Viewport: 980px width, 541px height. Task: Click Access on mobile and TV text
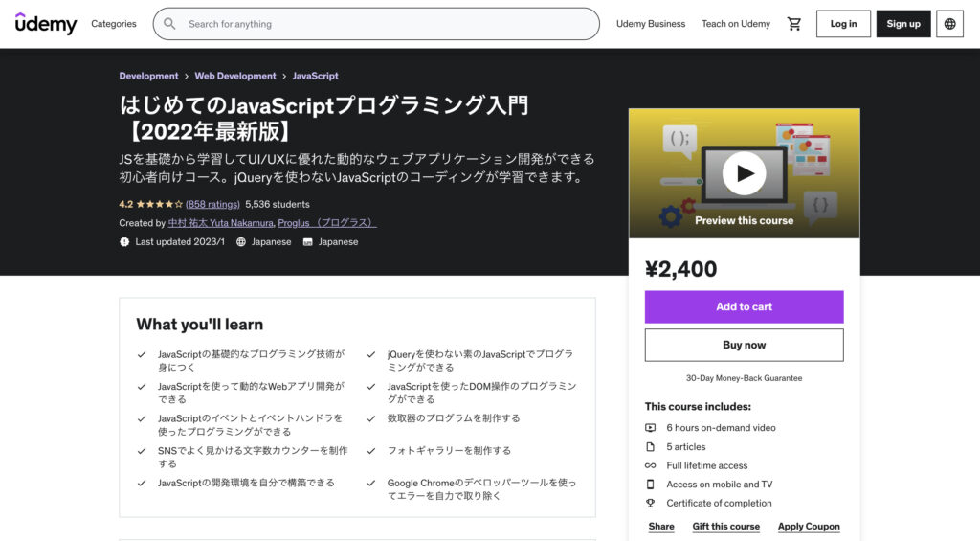tap(720, 485)
